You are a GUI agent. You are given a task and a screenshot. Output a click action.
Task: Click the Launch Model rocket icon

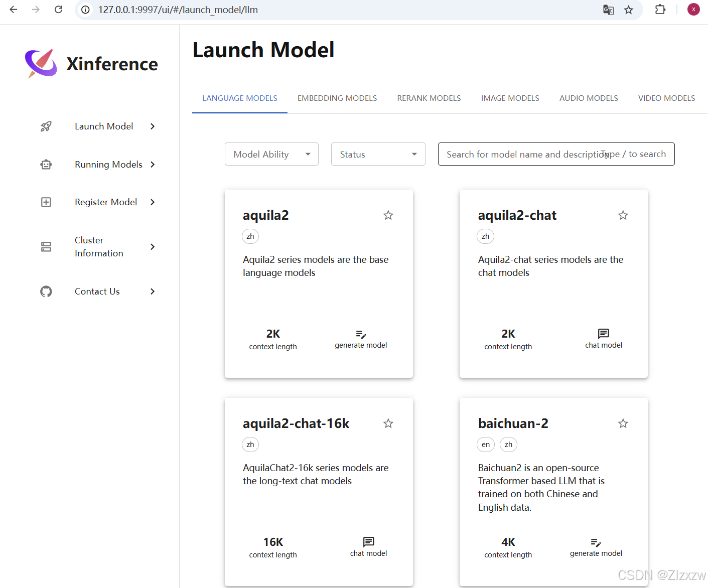tap(46, 126)
